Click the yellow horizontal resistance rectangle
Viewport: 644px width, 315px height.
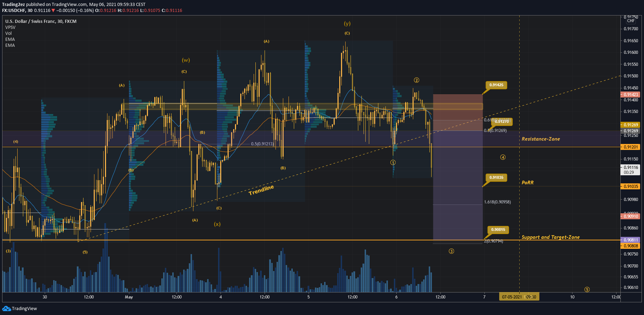(302, 107)
